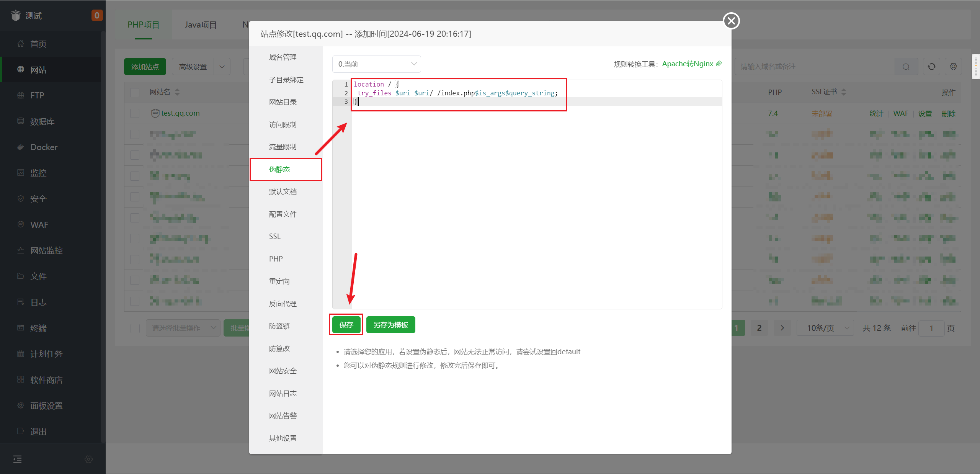Viewport: 980px width, 474px height.
Task: Click the 另存为模板 button
Action: (390, 325)
